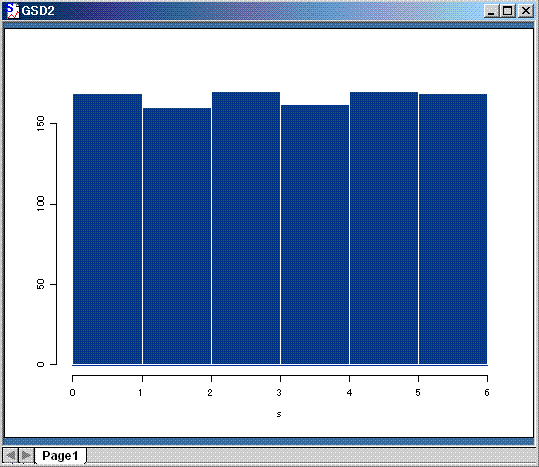The height and width of the screenshot is (467, 539).
Task: Select the first histogram bar between 0 and 1
Action: [107, 229]
